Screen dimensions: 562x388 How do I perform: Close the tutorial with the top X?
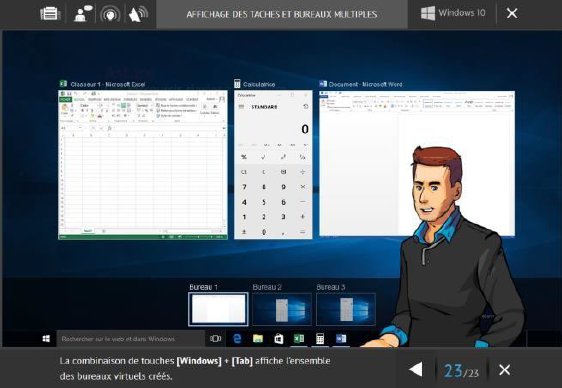[x=512, y=13]
